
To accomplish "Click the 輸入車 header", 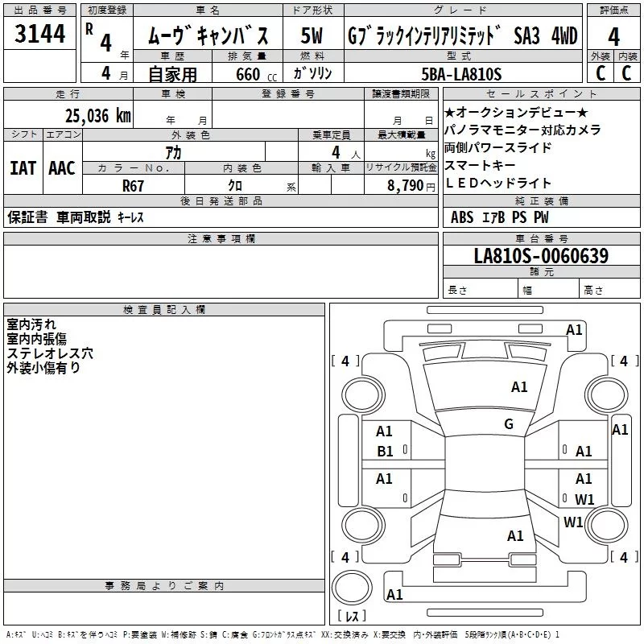I will (331, 167).
